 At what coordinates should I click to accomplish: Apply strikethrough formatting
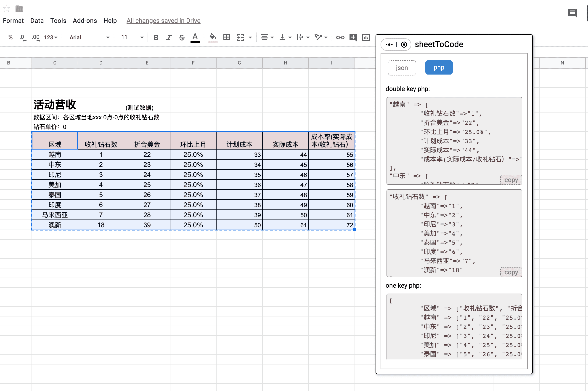click(182, 37)
